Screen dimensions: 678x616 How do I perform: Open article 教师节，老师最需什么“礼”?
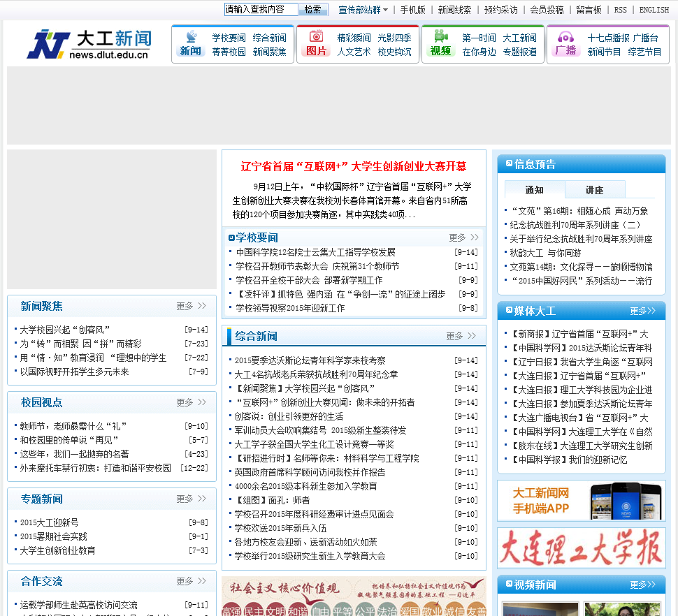point(73,426)
